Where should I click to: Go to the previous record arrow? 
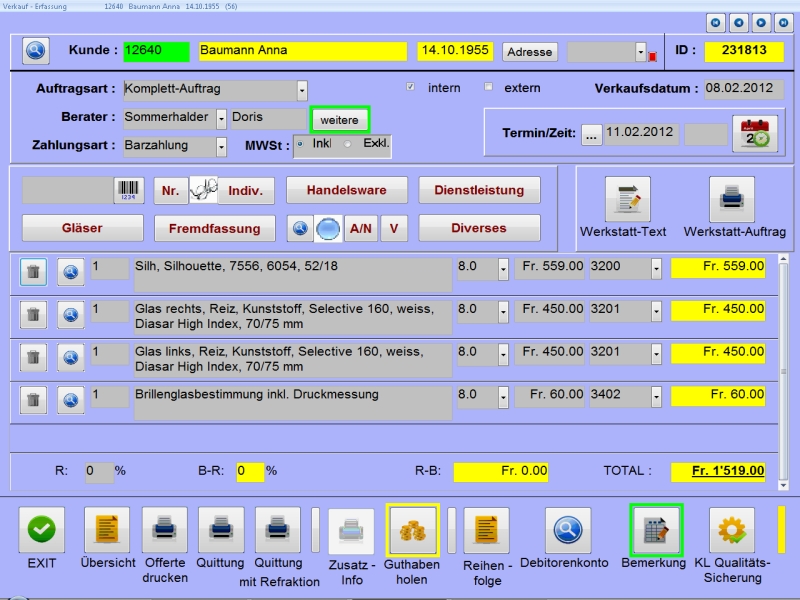(x=738, y=23)
